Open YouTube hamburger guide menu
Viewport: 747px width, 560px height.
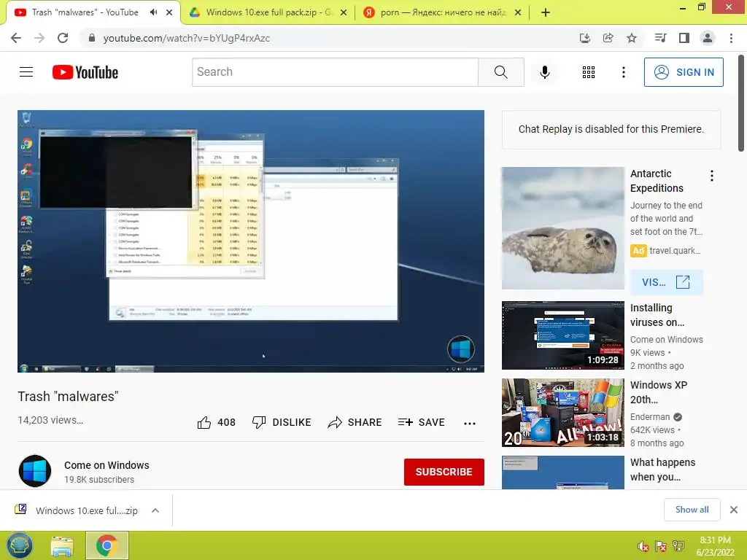tap(26, 72)
